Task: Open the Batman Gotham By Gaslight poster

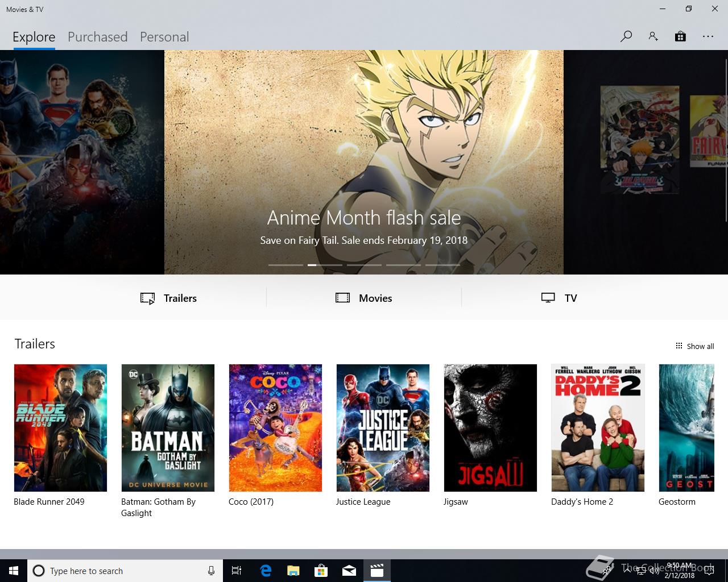Action: pyautogui.click(x=168, y=428)
